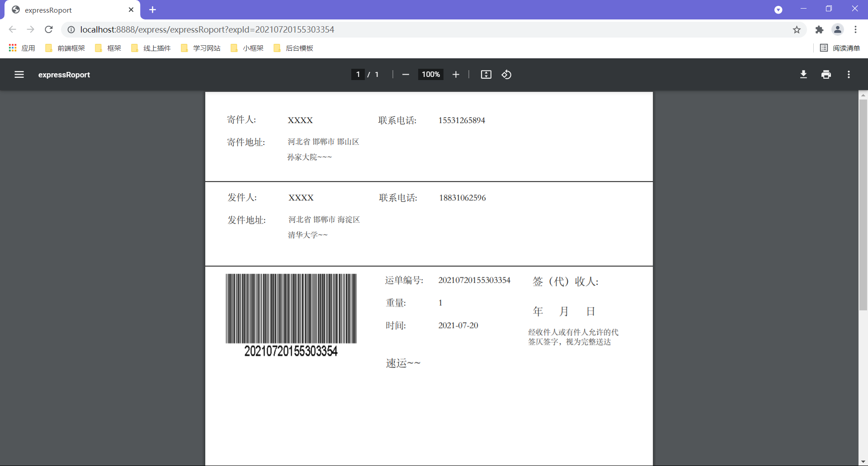Reload the expressRoport page
Image resolution: width=868 pixels, height=466 pixels.
coord(48,29)
